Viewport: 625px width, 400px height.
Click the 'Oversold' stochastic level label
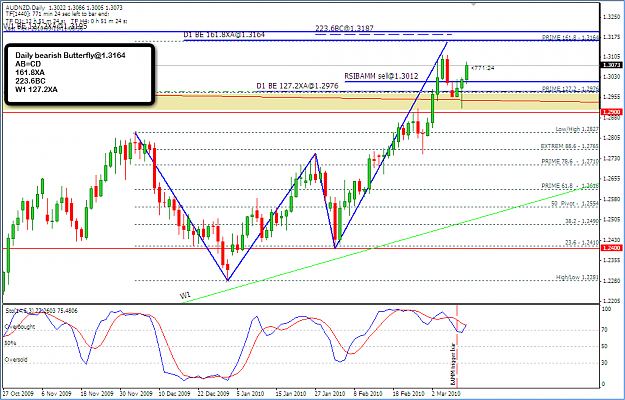pos(16,359)
